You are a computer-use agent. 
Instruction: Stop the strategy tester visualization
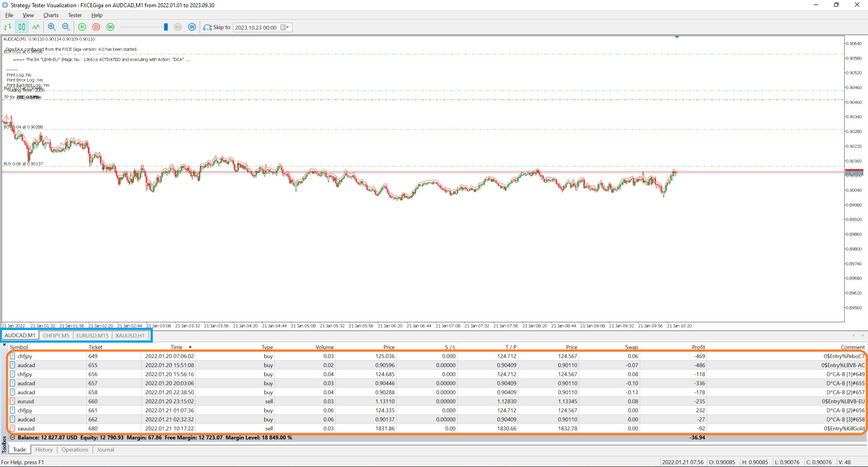point(96,27)
